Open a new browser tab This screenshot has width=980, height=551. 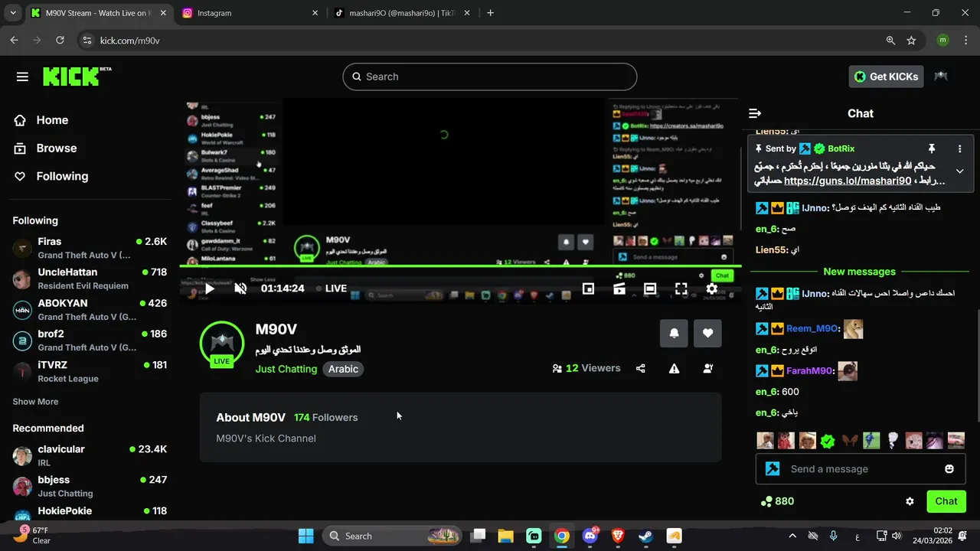point(490,13)
